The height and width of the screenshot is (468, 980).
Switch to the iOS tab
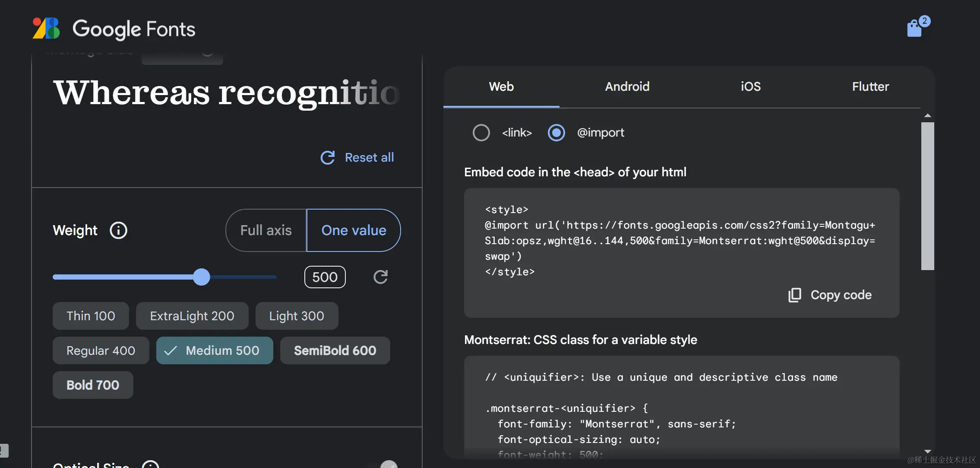751,87
